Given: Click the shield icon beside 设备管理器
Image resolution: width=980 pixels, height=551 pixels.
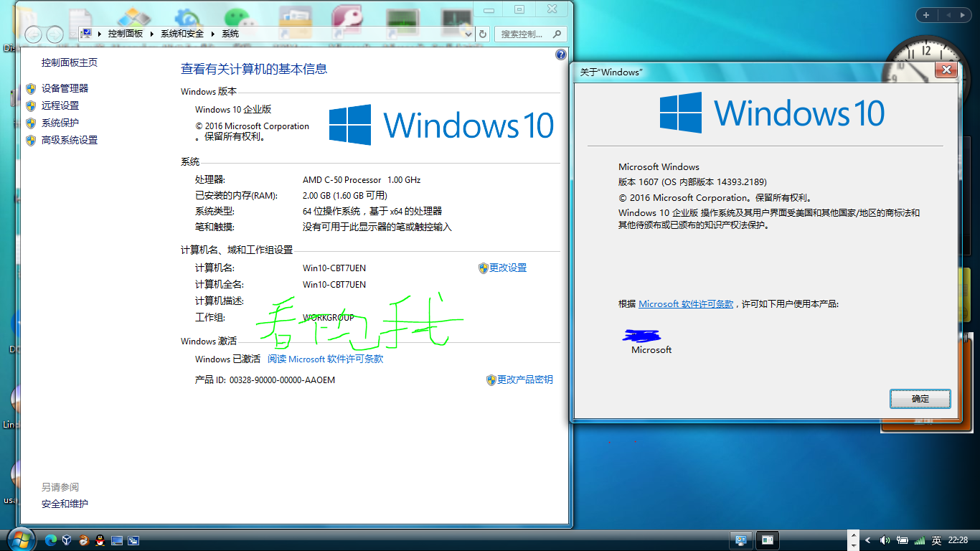Looking at the screenshot, I should point(31,88).
